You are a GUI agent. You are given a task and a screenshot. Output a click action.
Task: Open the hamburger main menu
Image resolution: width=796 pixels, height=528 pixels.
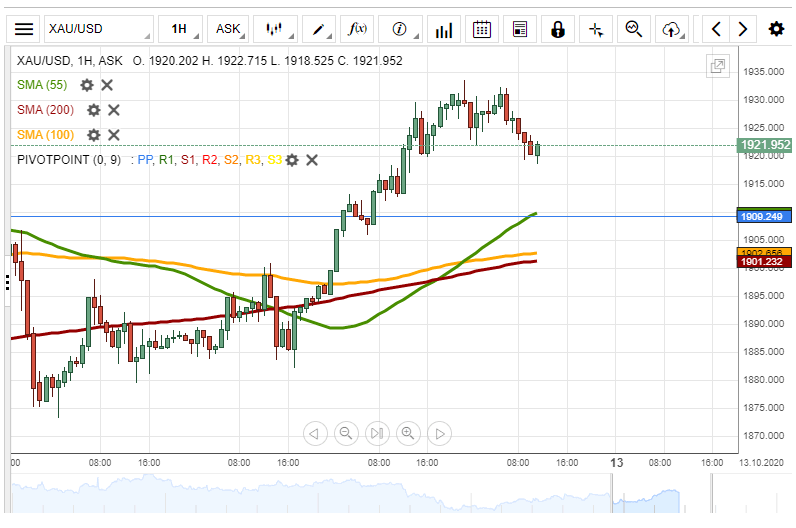(x=24, y=29)
